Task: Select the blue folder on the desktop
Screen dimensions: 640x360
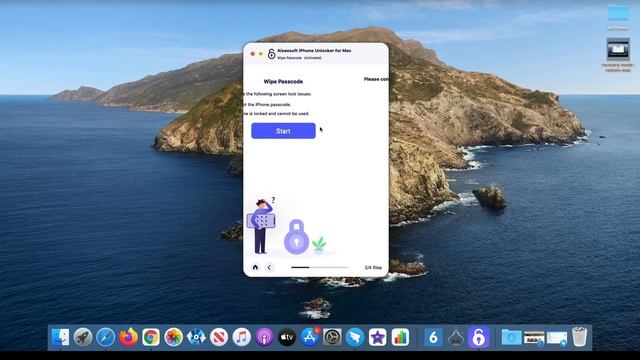Action: coord(618,13)
